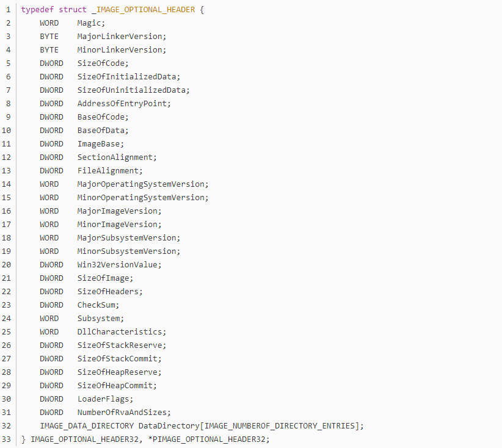This screenshot has width=502, height=448.
Task: Click AddressOfEntryPoint field
Action: click(122, 104)
